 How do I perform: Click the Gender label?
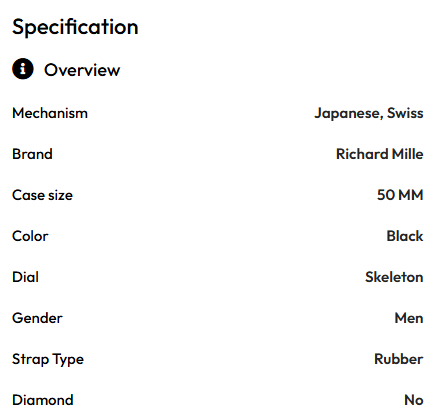point(37,318)
